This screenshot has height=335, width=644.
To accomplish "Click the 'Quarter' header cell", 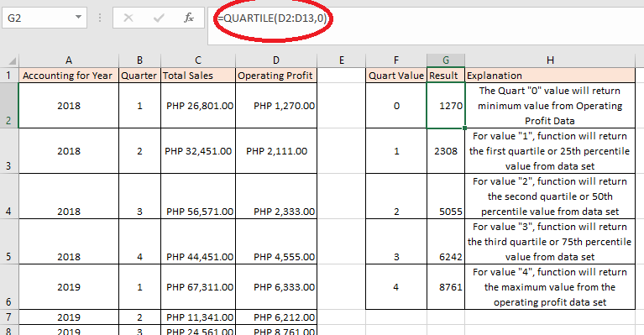I will point(139,75).
